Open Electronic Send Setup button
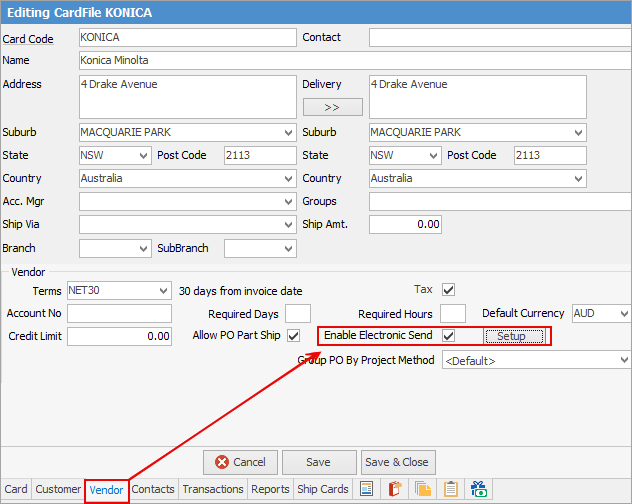632x504 pixels. pos(514,336)
